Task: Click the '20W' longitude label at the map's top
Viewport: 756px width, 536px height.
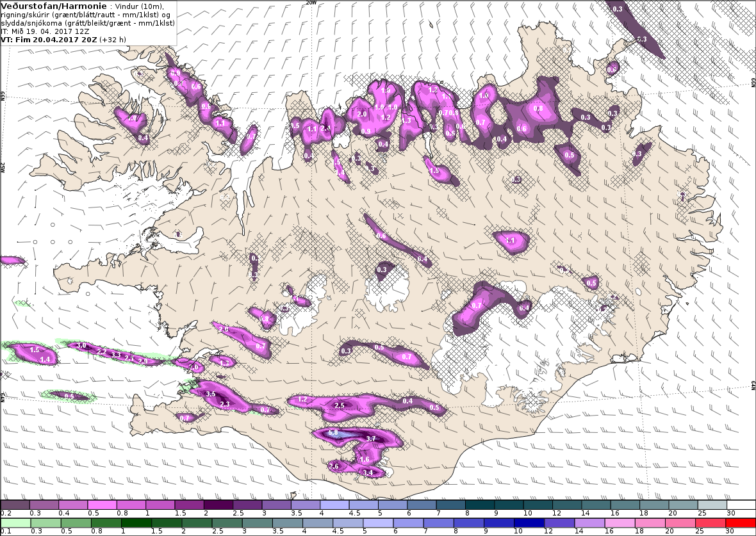Action: pos(311,3)
